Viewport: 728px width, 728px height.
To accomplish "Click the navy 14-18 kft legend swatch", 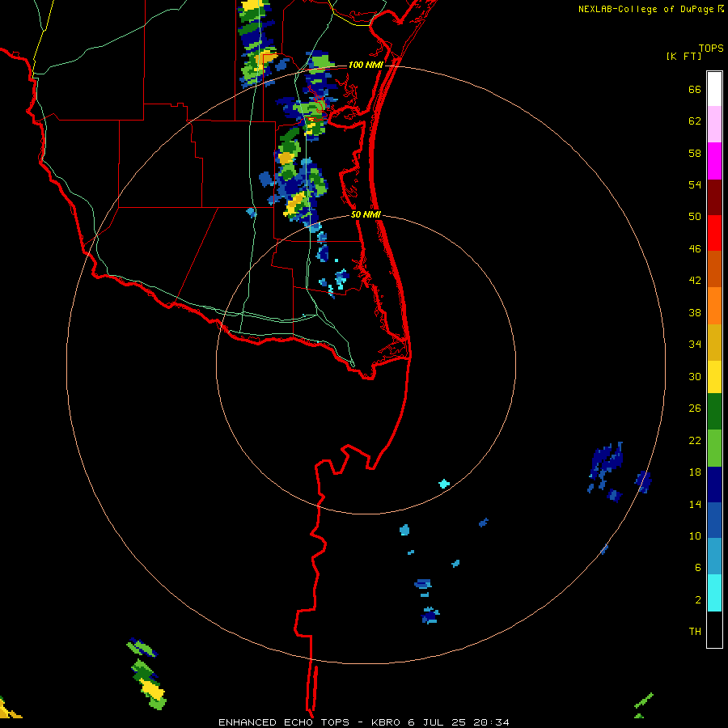I will (714, 485).
